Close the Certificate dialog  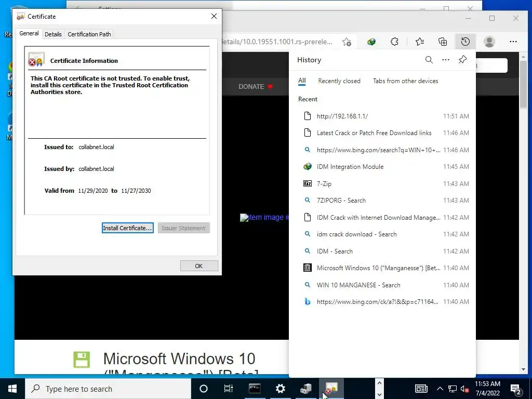coord(214,16)
